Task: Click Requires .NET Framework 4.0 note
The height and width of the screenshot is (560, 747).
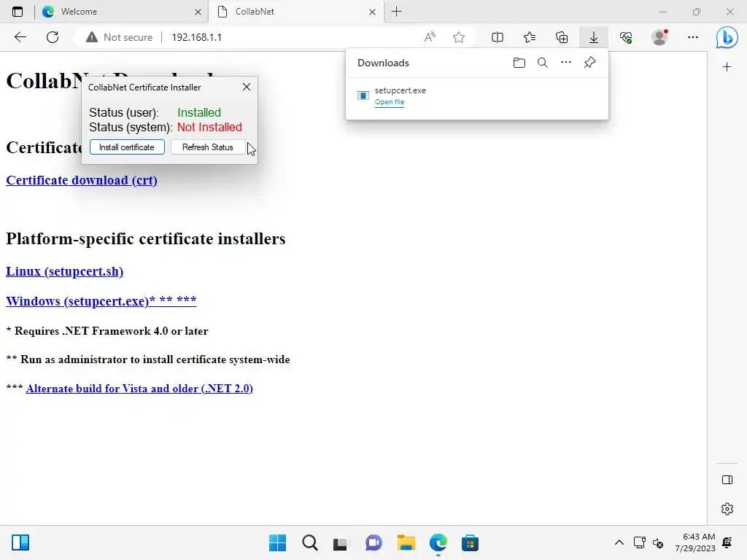Action: 107,331
